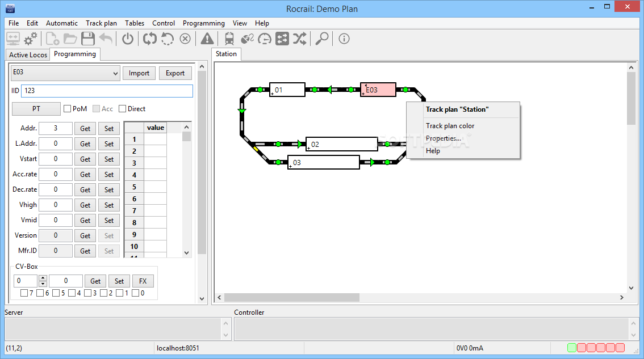This screenshot has height=359, width=644.
Task: Open the Tables menu
Action: 134,23
